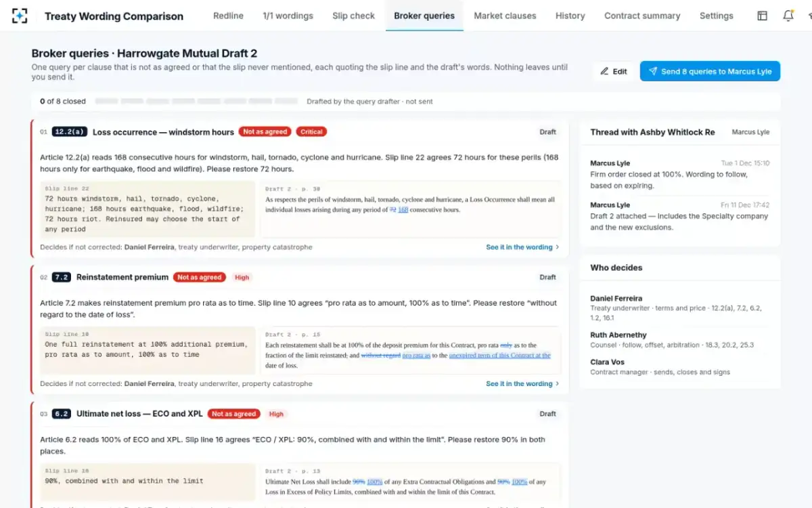Open 'See it in the wording' for clause 12.2(a)
The height and width of the screenshot is (508, 812).
522,247
